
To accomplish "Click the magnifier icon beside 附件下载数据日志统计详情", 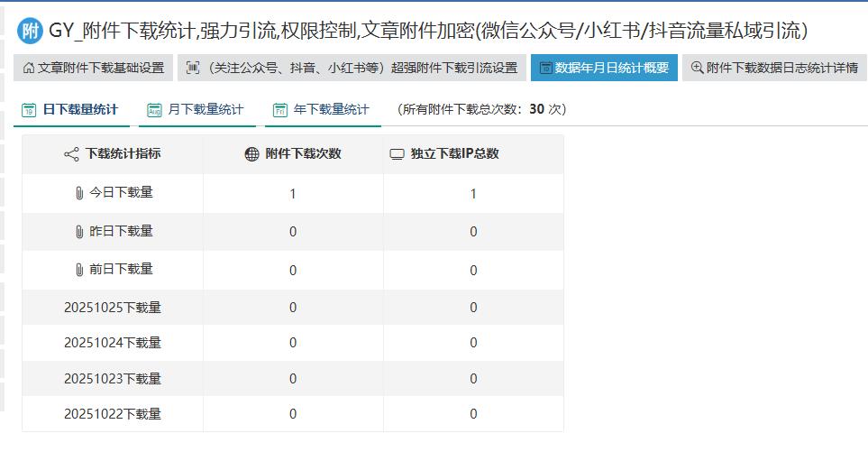I will point(697,68).
